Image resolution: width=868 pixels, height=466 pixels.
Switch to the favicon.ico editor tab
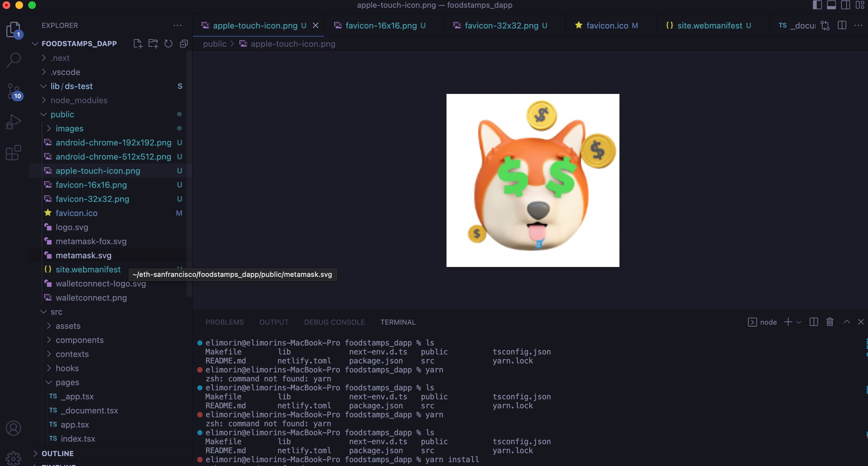[x=610, y=26]
